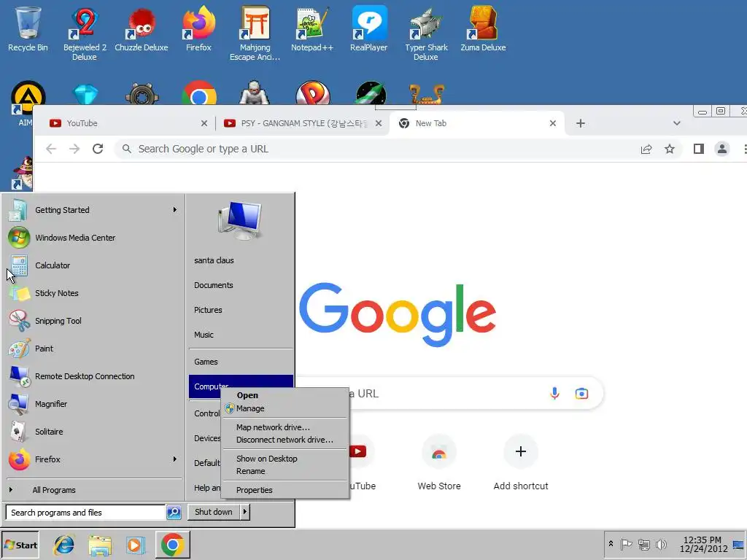Click Action Center flag tray icon
Screen dimensions: 747x560
coord(626,545)
